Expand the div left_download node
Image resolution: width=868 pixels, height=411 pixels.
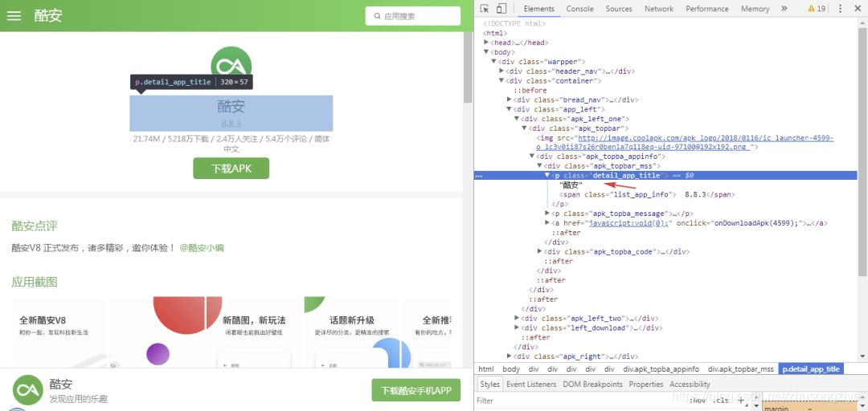click(x=517, y=328)
